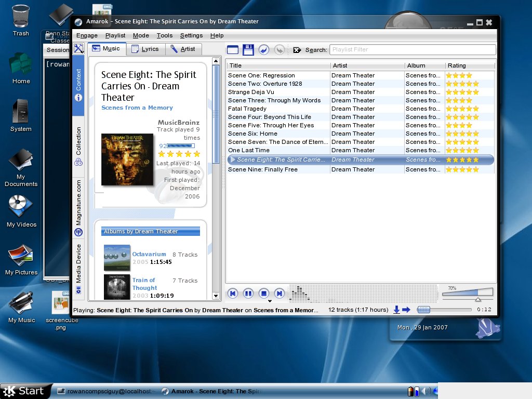The height and width of the screenshot is (399, 532).
Task: Switch to the Artist context tab
Action: (183, 49)
